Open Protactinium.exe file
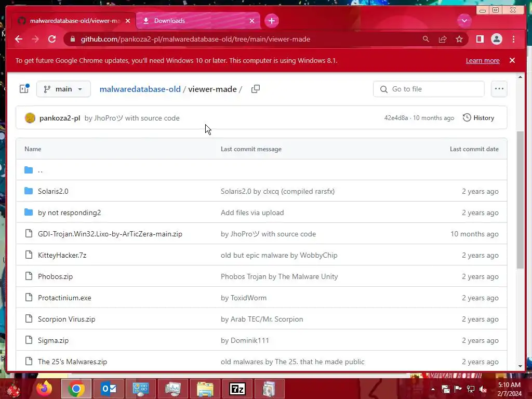 [x=64, y=298]
